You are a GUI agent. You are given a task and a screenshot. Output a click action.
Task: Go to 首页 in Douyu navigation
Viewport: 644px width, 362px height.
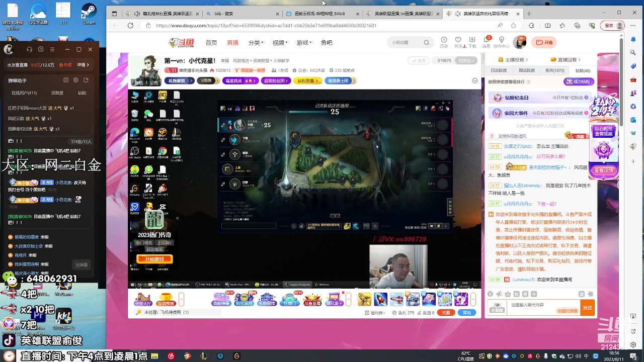(x=211, y=43)
